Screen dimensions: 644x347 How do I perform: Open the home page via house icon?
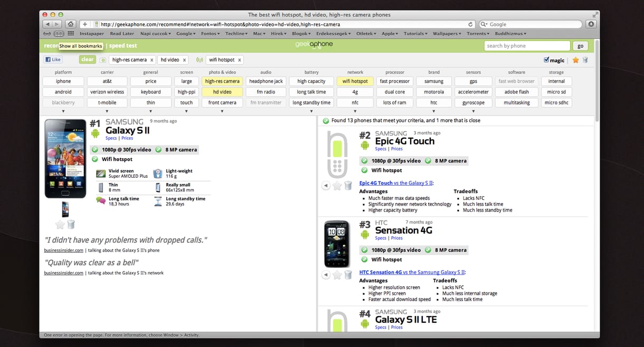71,24
